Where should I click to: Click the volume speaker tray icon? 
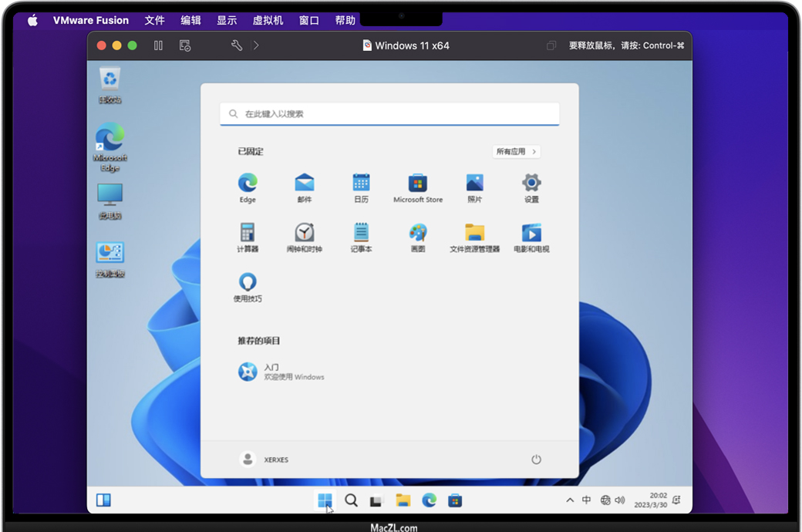point(620,500)
